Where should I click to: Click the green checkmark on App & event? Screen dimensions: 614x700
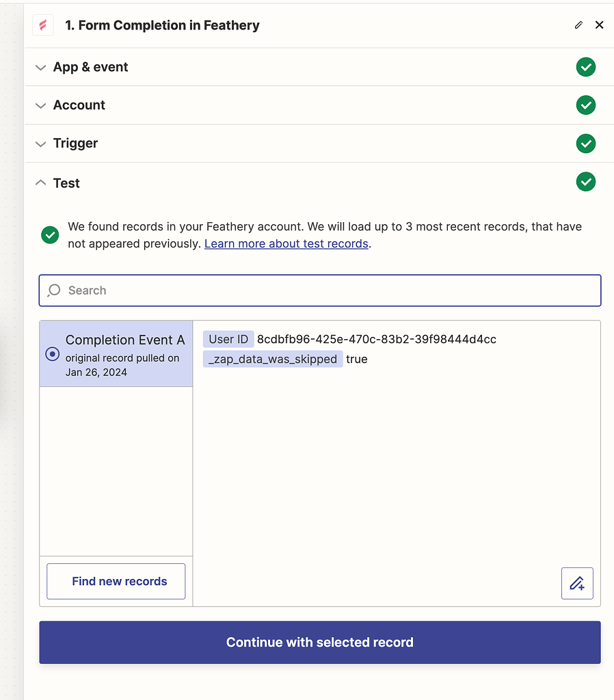[586, 67]
